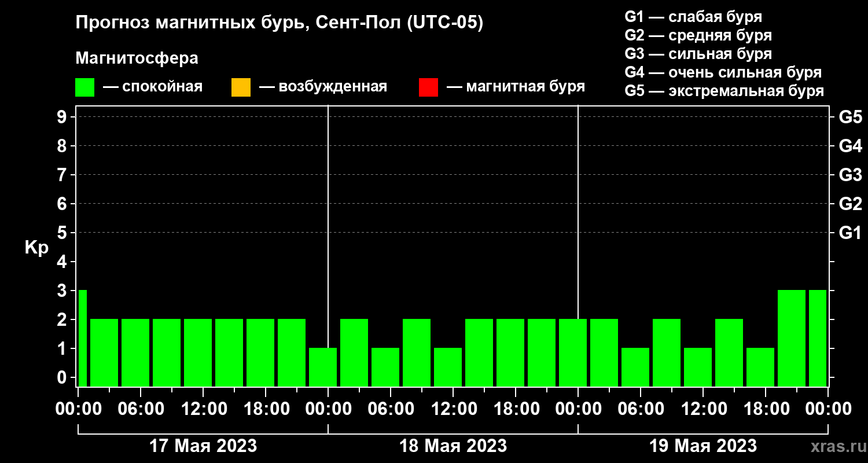Click '06:00' time label above 17 Мая

pos(141,409)
